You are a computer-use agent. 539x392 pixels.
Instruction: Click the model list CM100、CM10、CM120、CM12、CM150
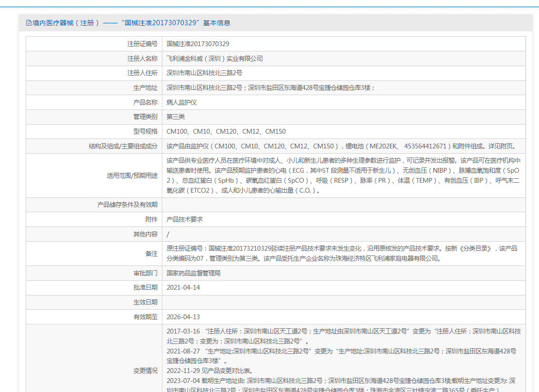(226, 131)
